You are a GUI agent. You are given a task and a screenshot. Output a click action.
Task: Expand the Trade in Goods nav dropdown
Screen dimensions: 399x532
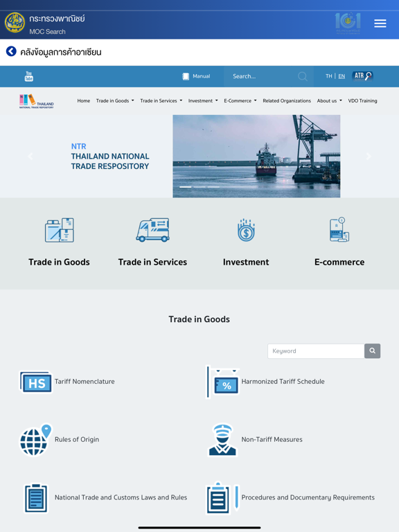pos(115,100)
